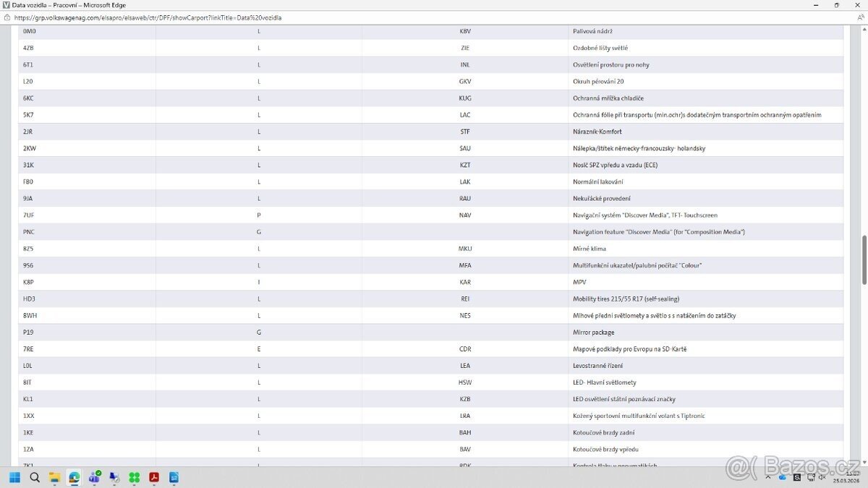
Task: Click the "Mirror package" row text
Action: [593, 333]
